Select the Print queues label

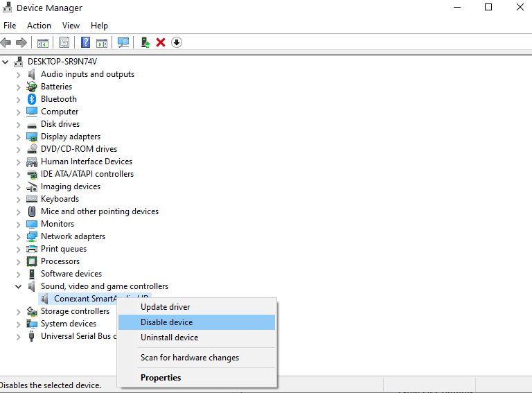[64, 249]
